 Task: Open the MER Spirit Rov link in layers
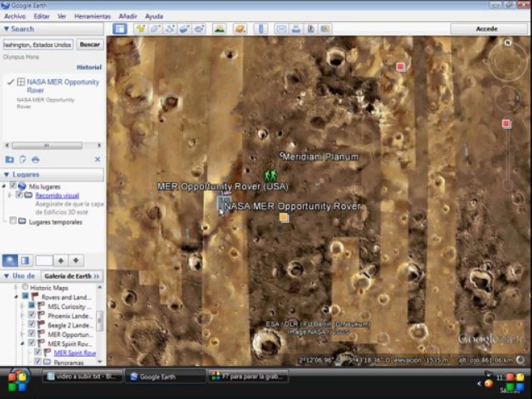click(x=75, y=353)
